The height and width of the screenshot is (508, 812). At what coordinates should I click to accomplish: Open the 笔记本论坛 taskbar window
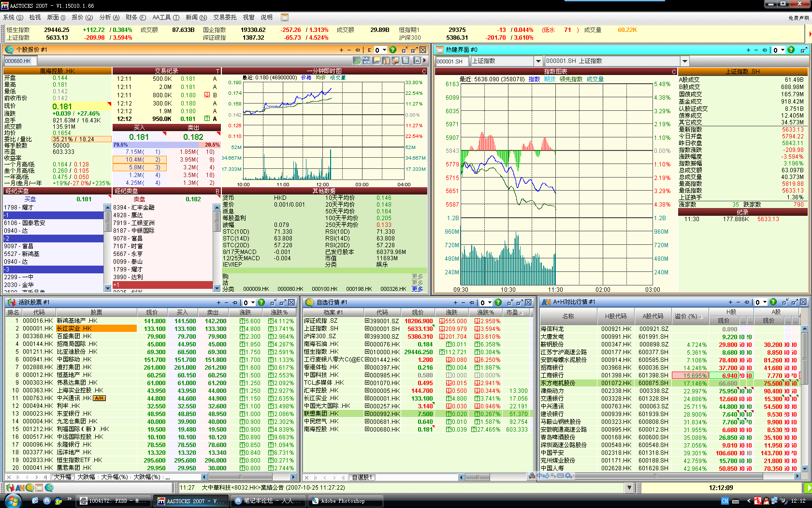pos(268,501)
